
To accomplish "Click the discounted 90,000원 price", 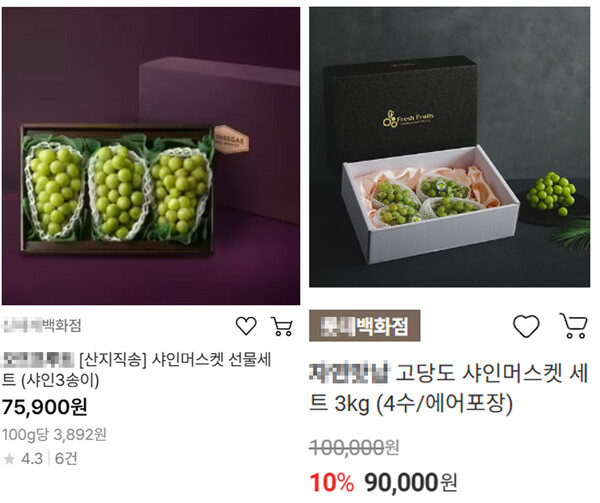I will click(411, 483).
